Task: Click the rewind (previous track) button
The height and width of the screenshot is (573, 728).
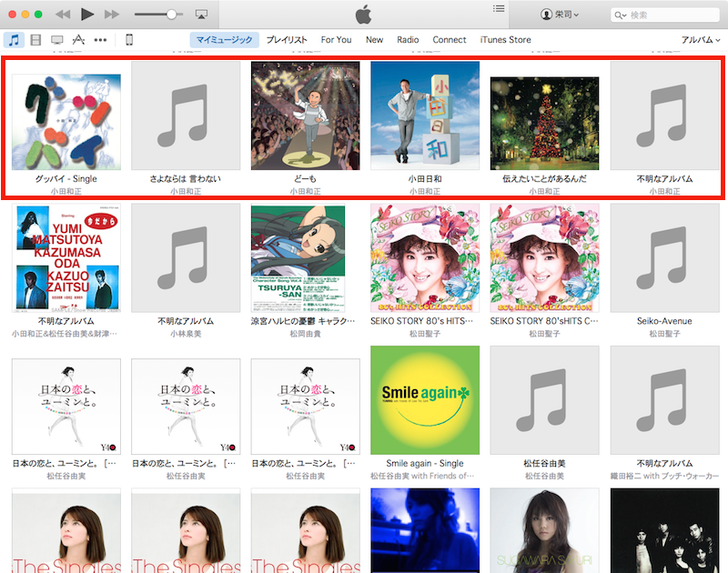Action: pyautogui.click(x=63, y=15)
